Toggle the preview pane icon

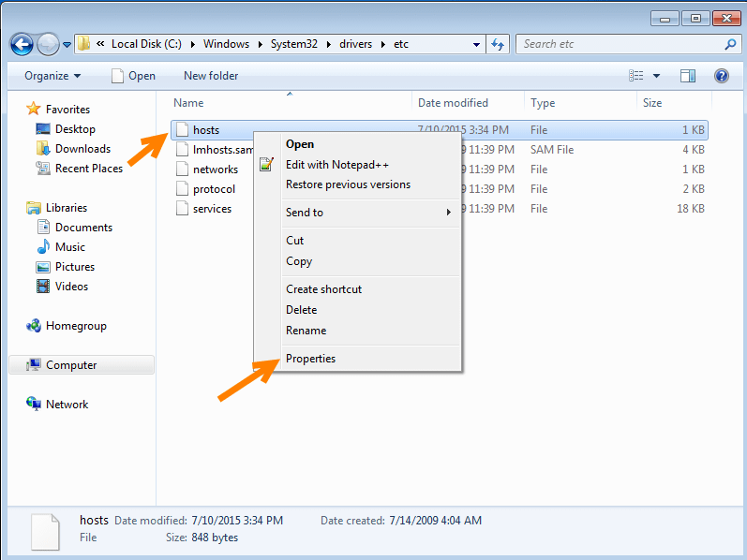click(688, 76)
